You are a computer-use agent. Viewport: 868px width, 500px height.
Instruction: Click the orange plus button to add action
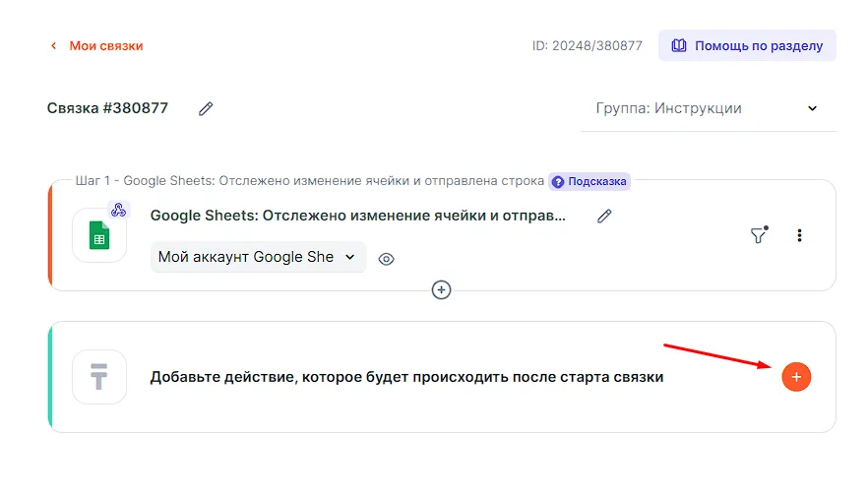(x=796, y=376)
